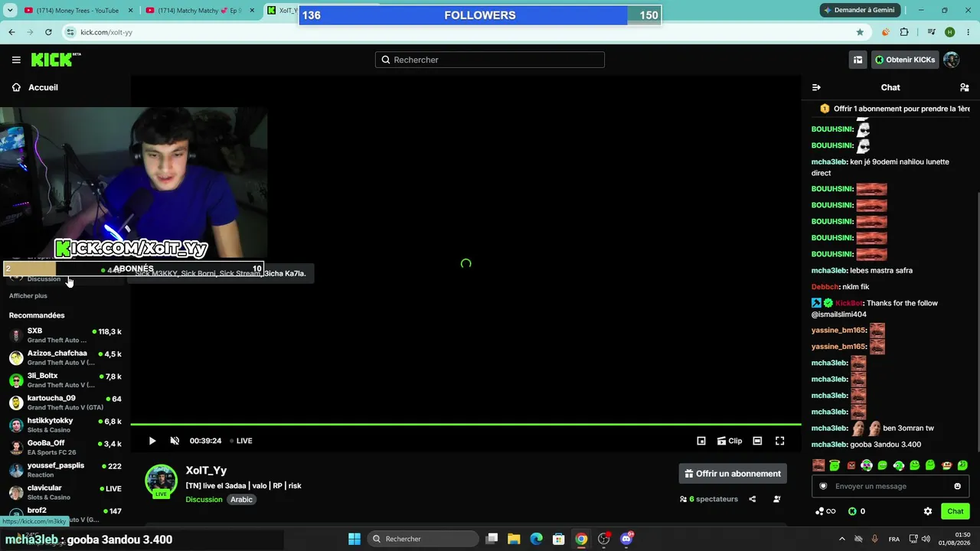Viewport: 980px width, 551px height.
Task: Reload the page in Chrome
Action: pyautogui.click(x=48, y=32)
